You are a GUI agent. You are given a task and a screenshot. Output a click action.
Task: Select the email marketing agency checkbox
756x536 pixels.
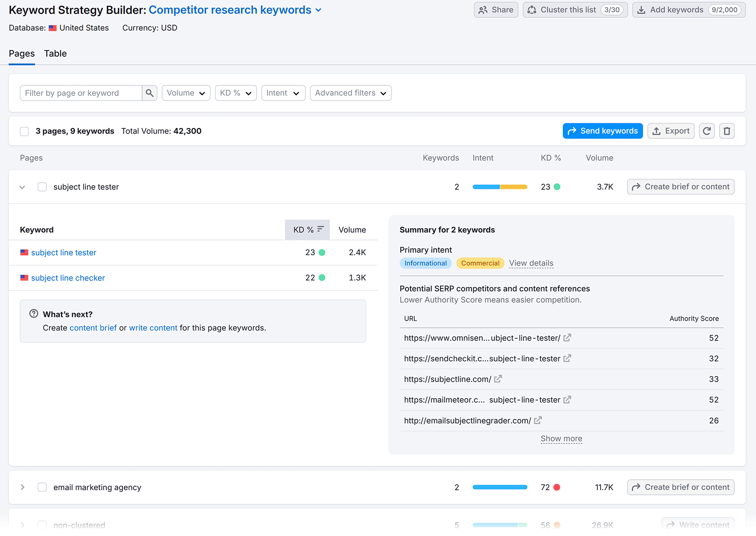pyautogui.click(x=42, y=487)
